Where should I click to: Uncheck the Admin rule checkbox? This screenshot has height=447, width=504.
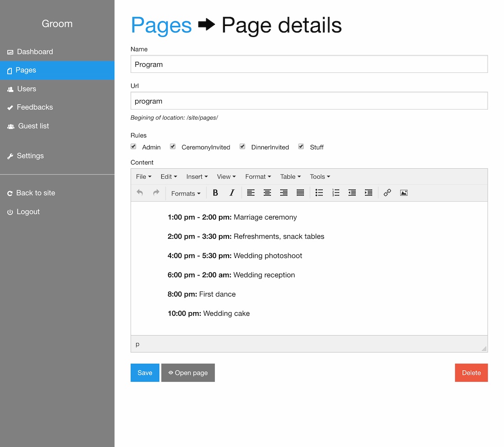pos(133,146)
